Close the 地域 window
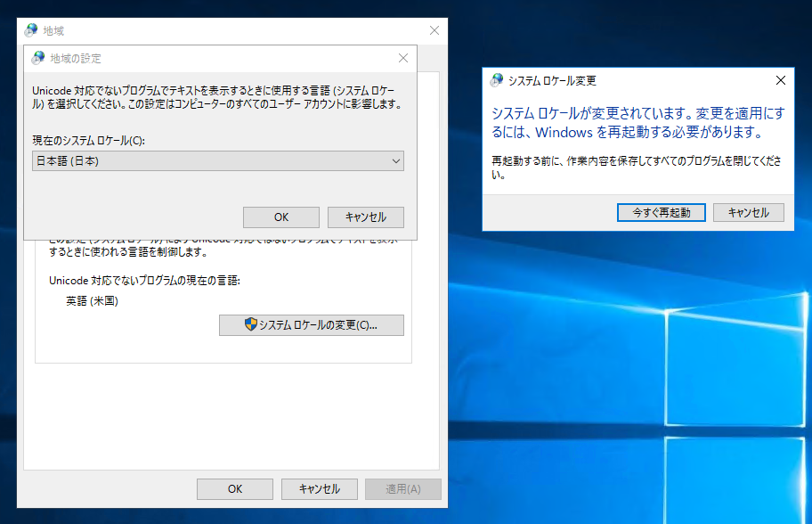This screenshot has height=524, width=812. 434,30
